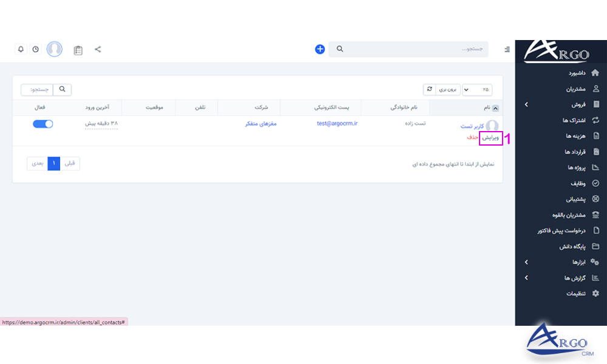607x364 pixels.
Task: Click the history clock icon in the top bar
Action: 36,49
